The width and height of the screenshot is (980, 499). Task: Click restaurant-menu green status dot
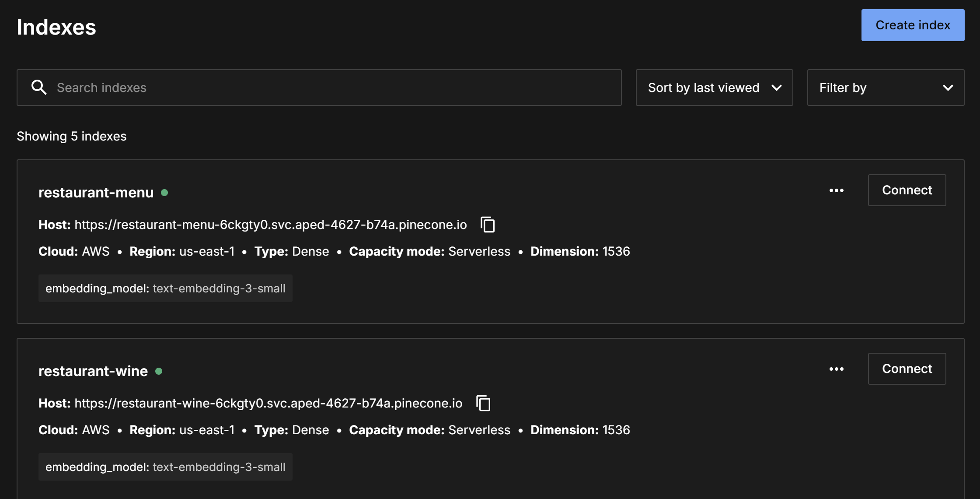click(x=164, y=193)
